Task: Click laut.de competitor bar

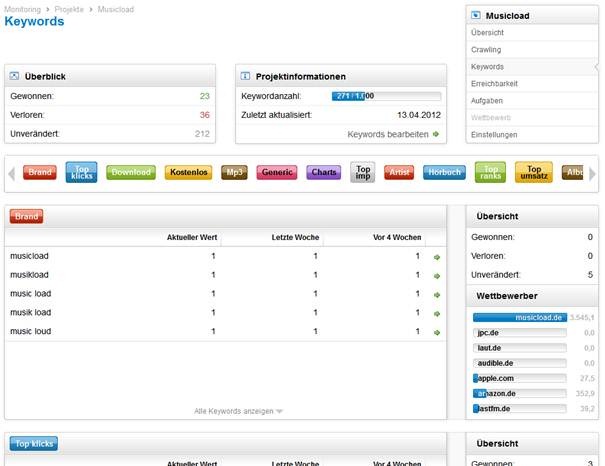Action: click(520, 348)
